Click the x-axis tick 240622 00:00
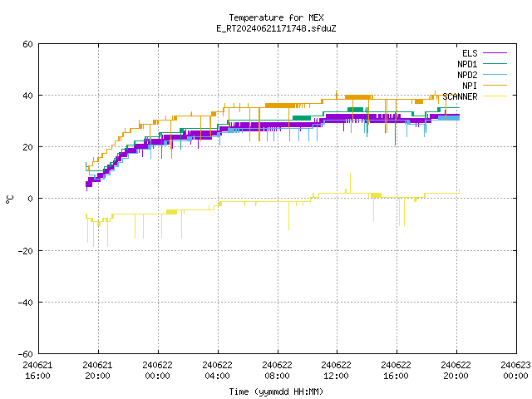Viewport: 532px width, 399px height. [157, 371]
